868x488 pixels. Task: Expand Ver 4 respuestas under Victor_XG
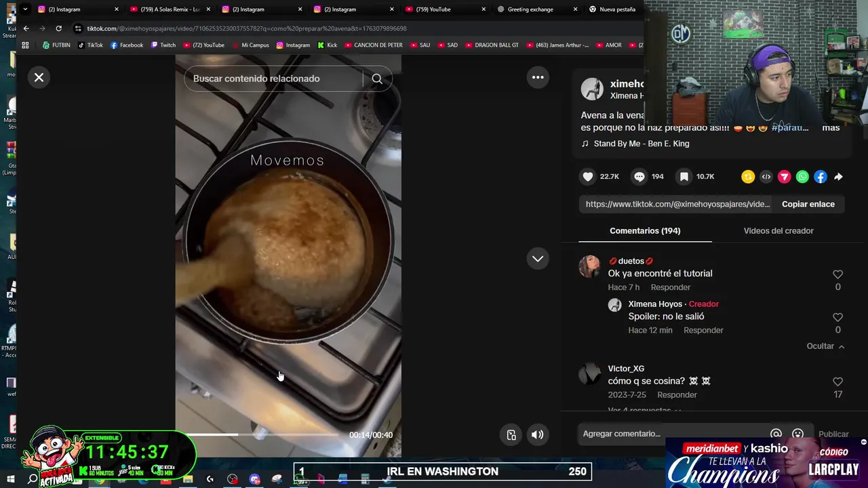click(x=644, y=410)
